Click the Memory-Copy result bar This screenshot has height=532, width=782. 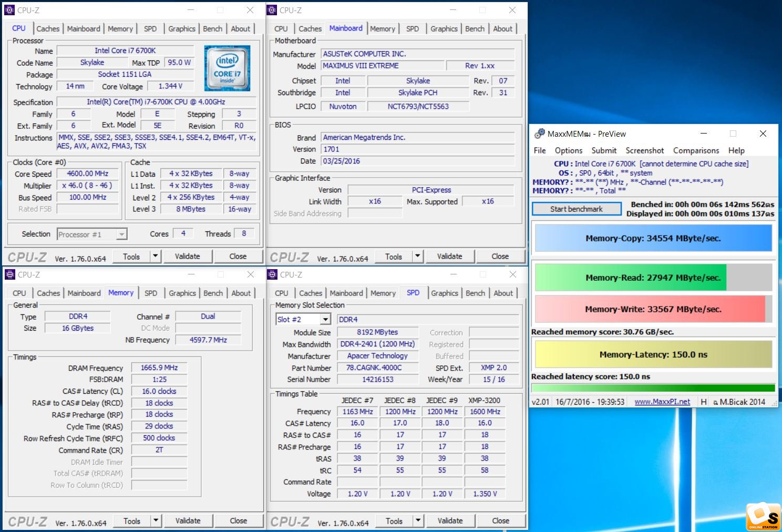653,238
